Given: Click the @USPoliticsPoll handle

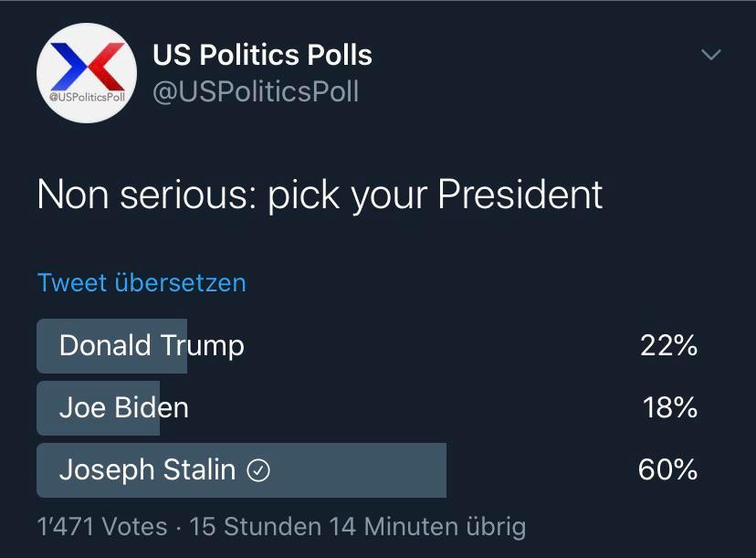Looking at the screenshot, I should point(257,90).
